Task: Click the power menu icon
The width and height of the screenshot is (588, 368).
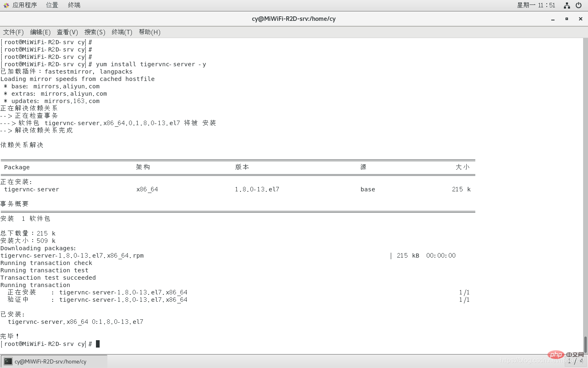Action: click(x=579, y=5)
